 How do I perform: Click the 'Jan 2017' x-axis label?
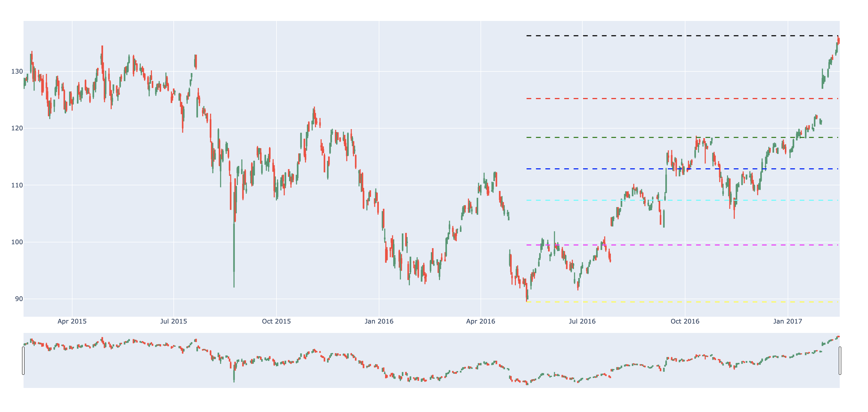788,321
